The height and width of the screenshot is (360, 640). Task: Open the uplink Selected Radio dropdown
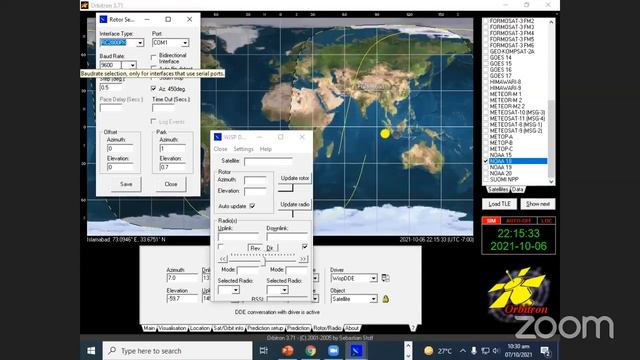(x=236, y=290)
